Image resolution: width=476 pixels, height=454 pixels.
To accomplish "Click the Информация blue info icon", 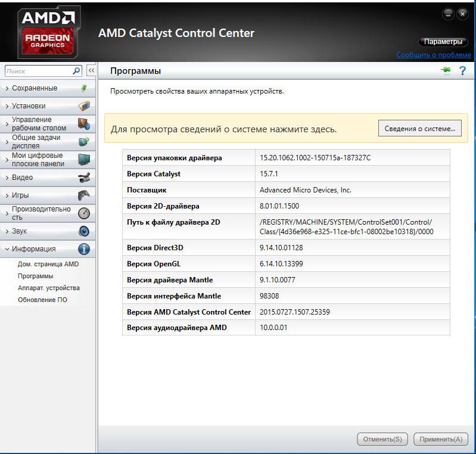I will pyautogui.click(x=84, y=249).
